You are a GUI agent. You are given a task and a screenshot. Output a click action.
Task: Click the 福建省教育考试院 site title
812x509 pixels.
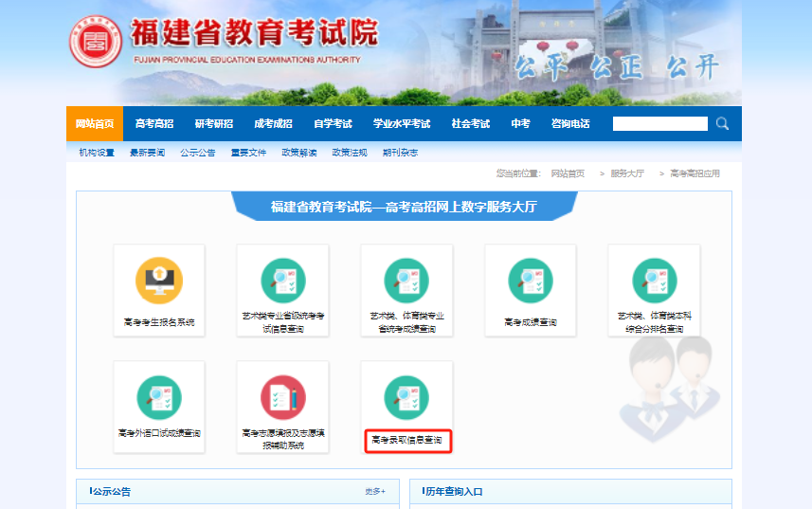[x=254, y=33]
